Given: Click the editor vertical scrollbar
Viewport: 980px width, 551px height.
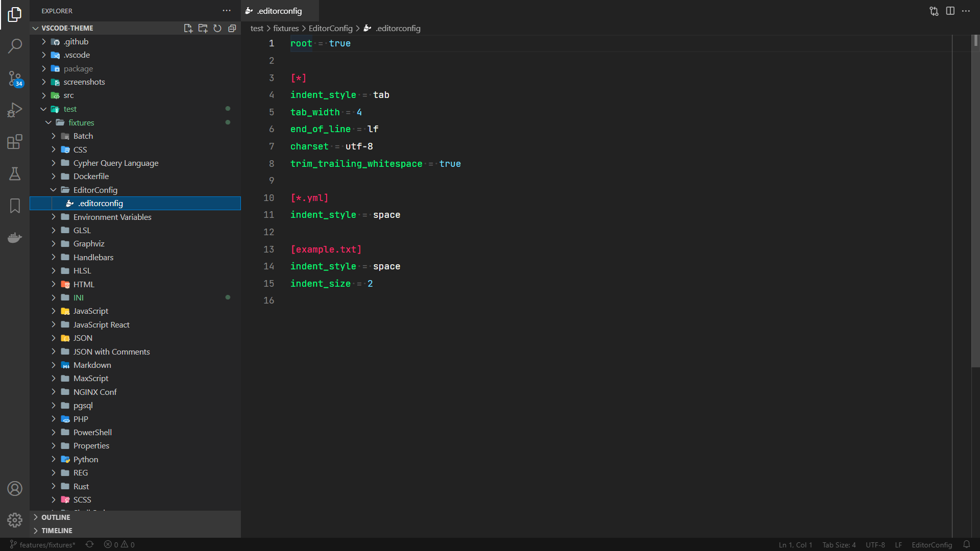Looking at the screenshot, I should (975, 204).
